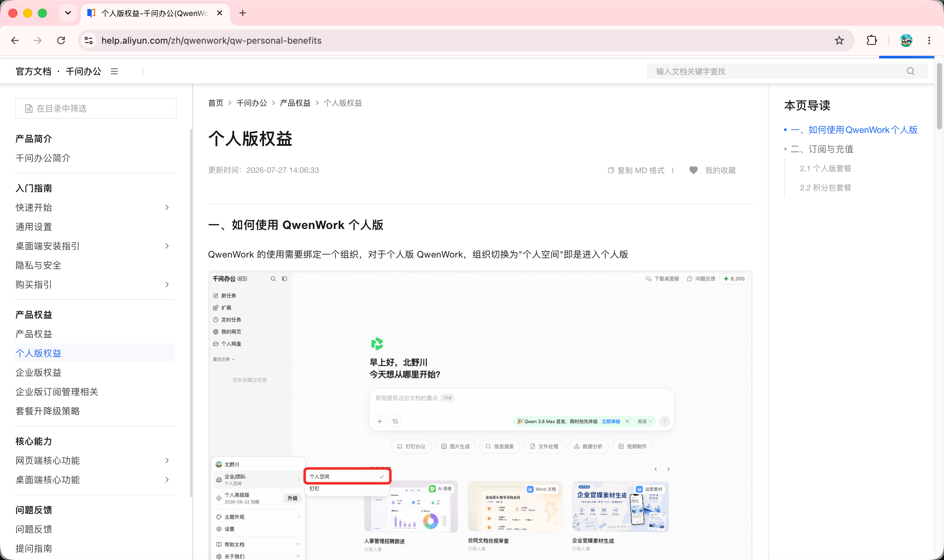Click the address bar URL
The image size is (944, 560).
tap(211, 40)
